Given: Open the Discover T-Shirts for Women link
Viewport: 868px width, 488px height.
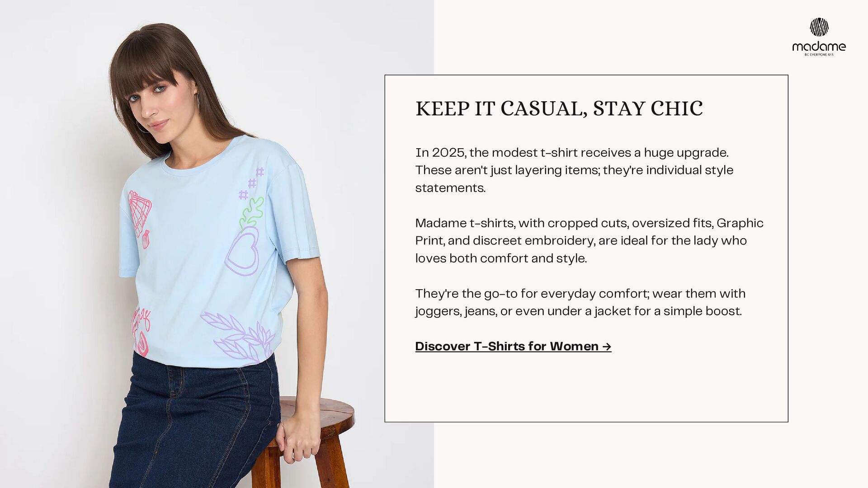Looking at the screenshot, I should coord(513,346).
